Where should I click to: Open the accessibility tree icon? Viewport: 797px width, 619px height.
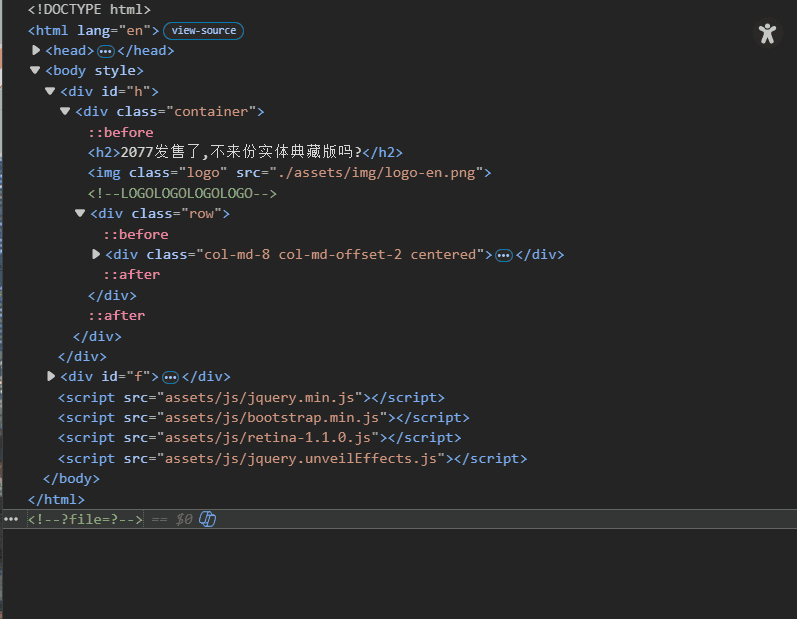767,34
